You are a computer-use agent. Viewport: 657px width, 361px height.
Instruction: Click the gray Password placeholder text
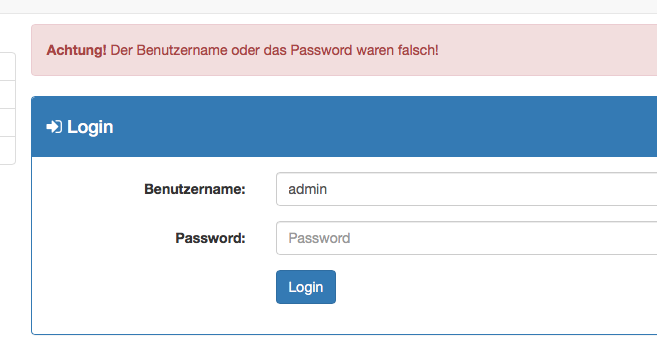tap(319, 238)
